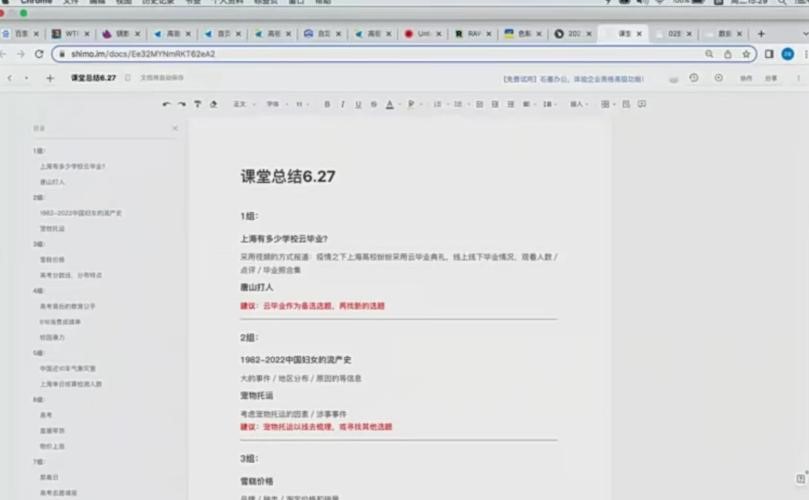The width and height of the screenshot is (809, 500).
Task: Go to 宠物托运 outline entry
Action: coord(53,228)
